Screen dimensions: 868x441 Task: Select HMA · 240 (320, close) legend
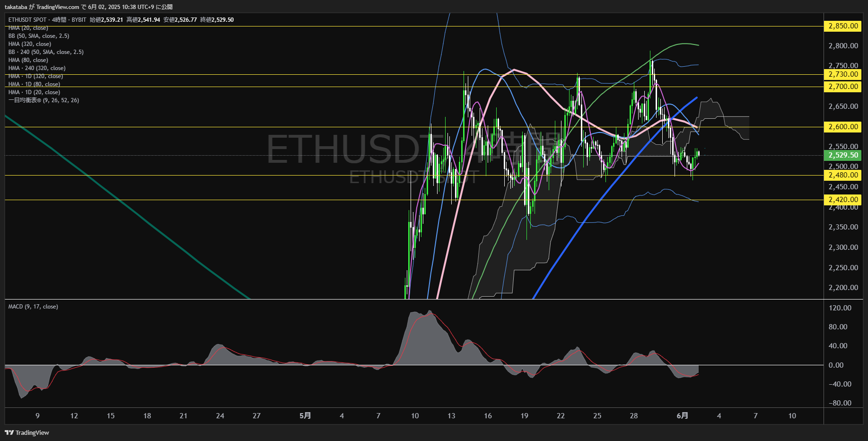37,68
